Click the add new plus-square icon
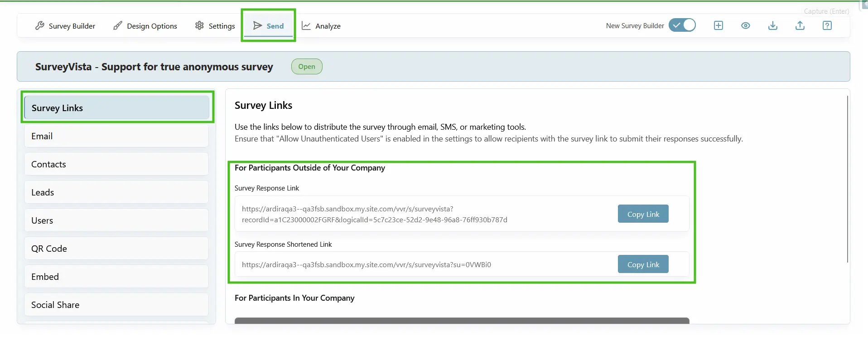Viewport: 868px width, 337px height. coord(719,25)
